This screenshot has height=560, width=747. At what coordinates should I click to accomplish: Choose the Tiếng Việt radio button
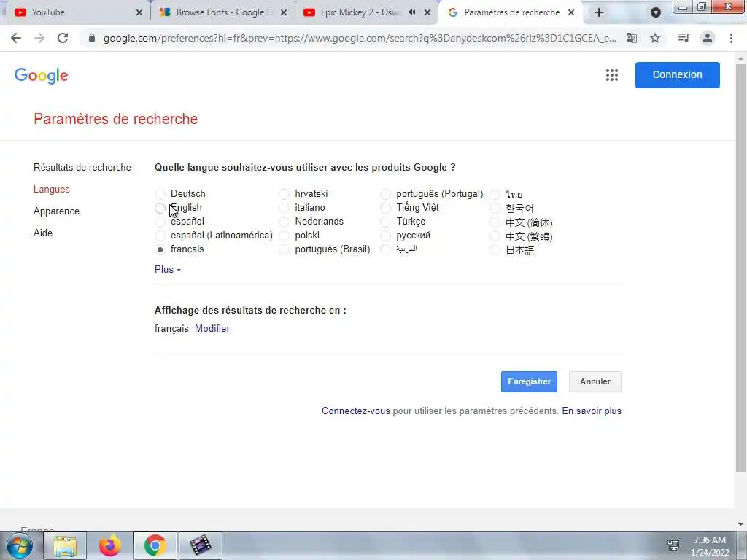tap(385, 208)
